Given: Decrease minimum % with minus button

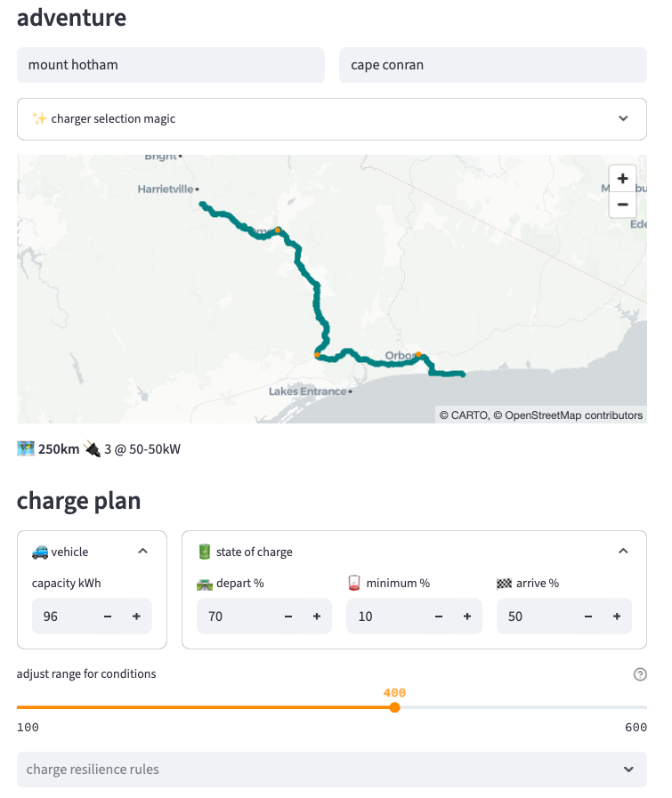Looking at the screenshot, I should point(438,617).
